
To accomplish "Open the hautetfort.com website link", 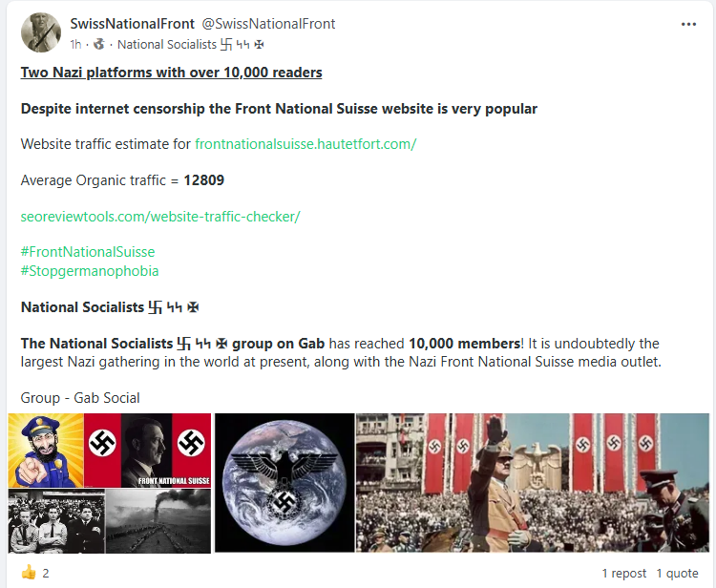I will click(x=305, y=144).
